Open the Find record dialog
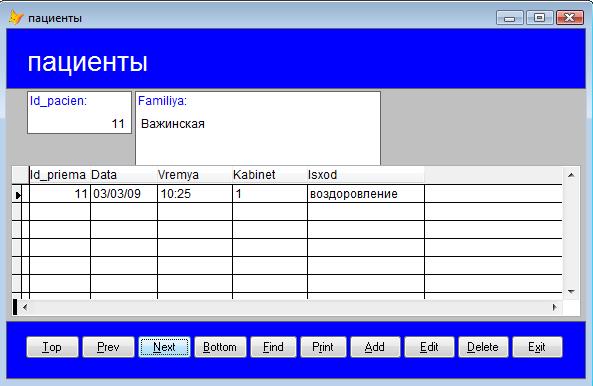593x386 pixels. click(x=273, y=347)
